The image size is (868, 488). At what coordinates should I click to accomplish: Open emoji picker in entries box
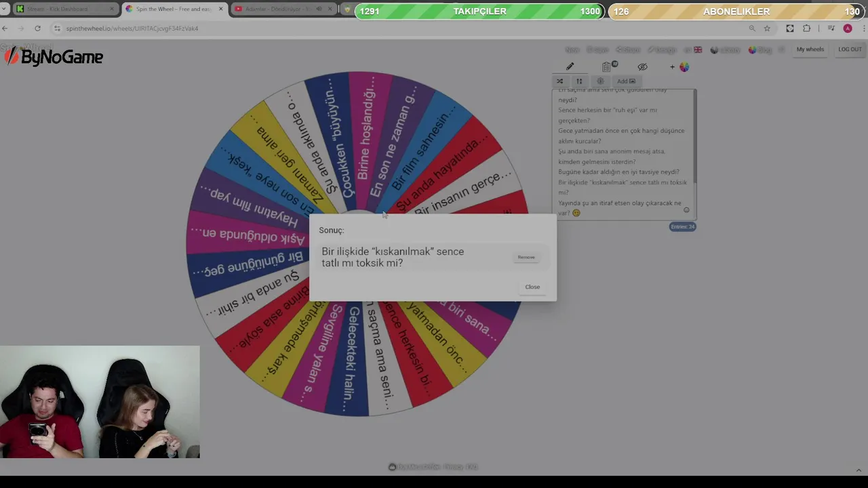pyautogui.click(x=686, y=210)
